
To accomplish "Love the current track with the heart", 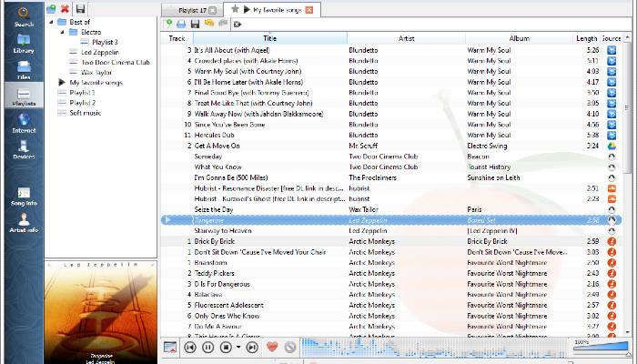I will tap(272, 347).
